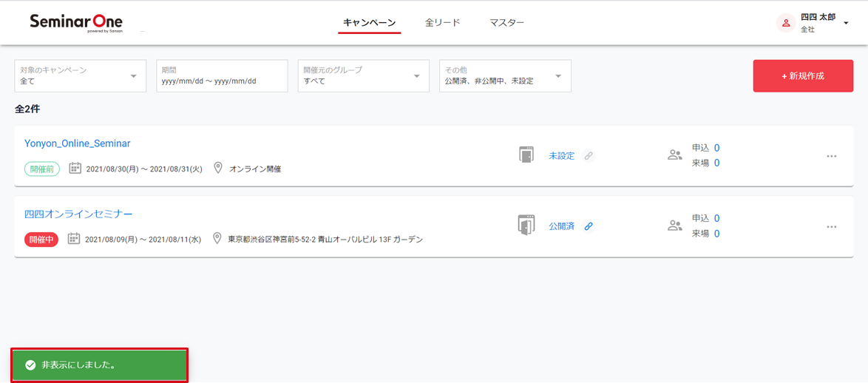868x383 pixels.
Task: Switch to the 全リード tab
Action: [x=443, y=23]
